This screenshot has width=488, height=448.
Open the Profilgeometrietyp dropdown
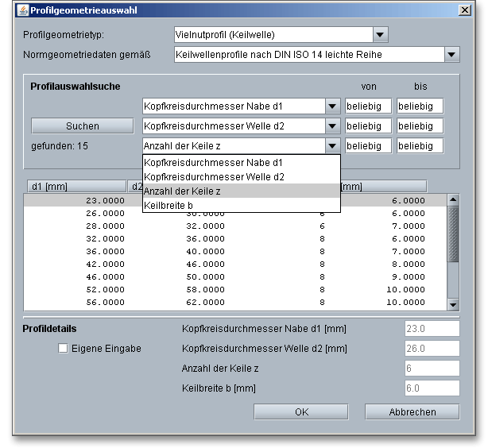tap(380, 35)
